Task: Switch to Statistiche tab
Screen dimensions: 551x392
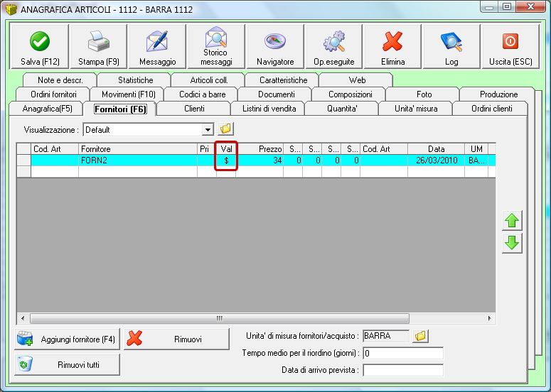Action: coord(135,80)
